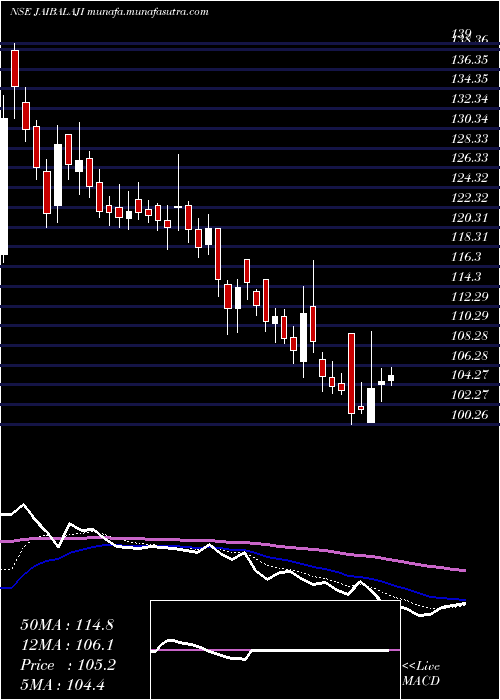The image size is (500, 700).
Task: Select the 122.32 price label
Action: pyautogui.click(x=469, y=198)
